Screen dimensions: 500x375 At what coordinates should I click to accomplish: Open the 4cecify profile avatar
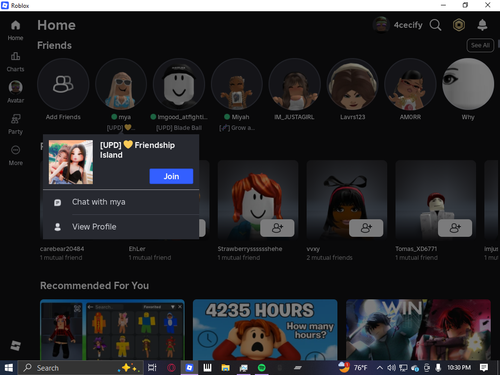tap(381, 25)
